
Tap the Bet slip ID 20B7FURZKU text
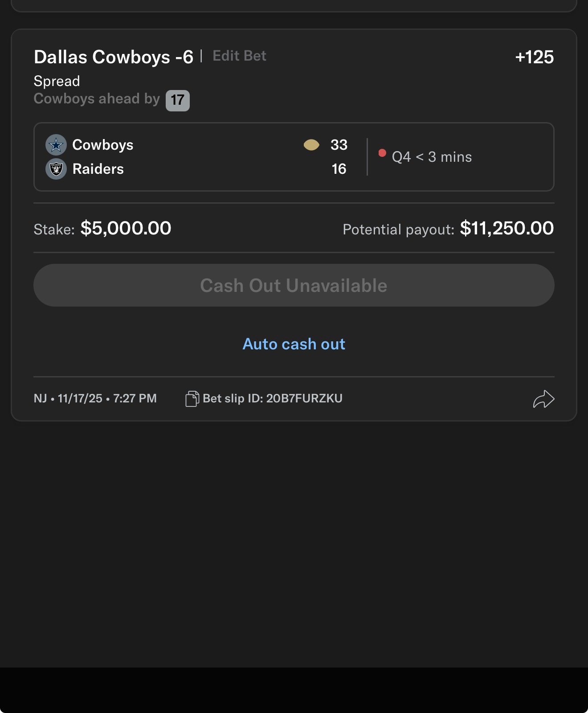pos(273,398)
